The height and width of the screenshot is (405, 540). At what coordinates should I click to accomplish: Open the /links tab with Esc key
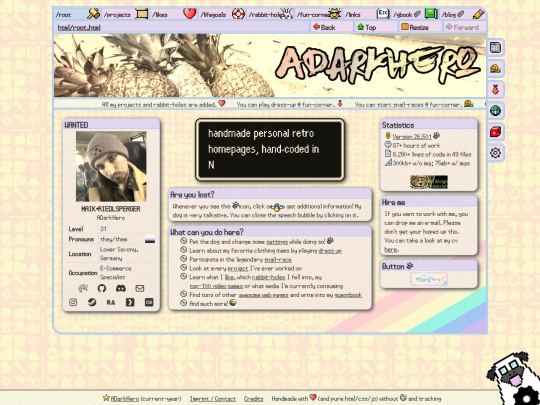click(367, 14)
